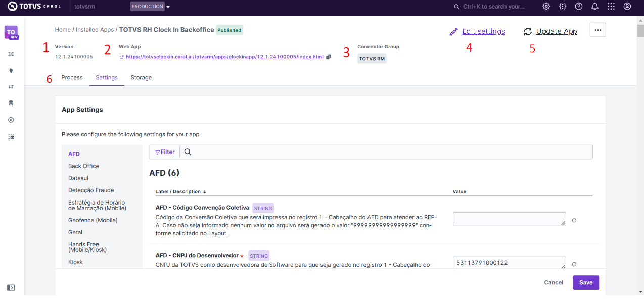Screen dimensions: 644x302
Task: Save the app settings
Action: 586,282
